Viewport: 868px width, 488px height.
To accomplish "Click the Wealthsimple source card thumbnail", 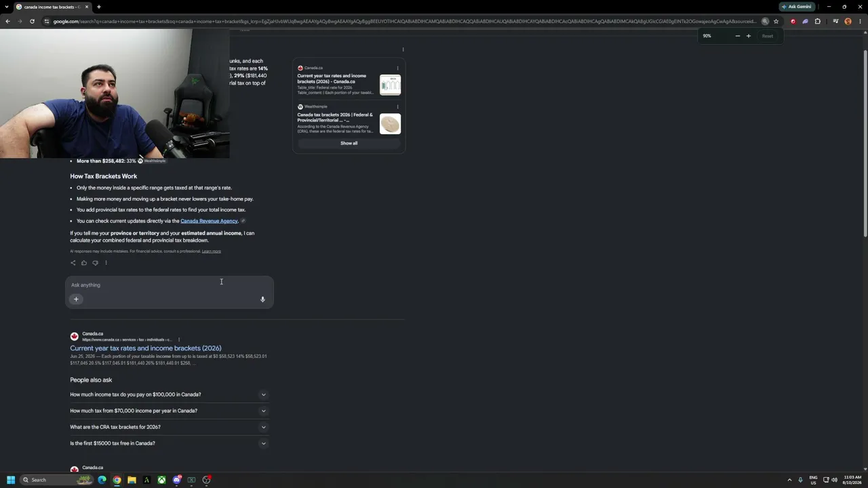I will pos(390,123).
